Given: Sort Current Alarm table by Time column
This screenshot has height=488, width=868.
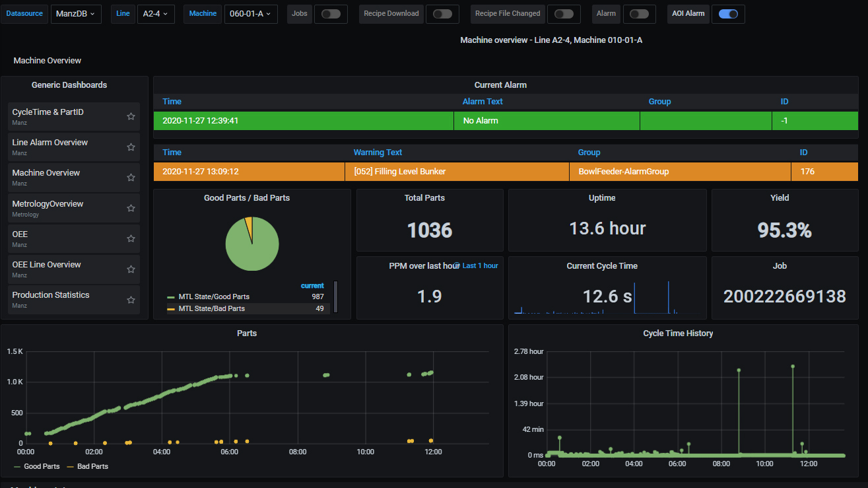Looking at the screenshot, I should coord(172,102).
